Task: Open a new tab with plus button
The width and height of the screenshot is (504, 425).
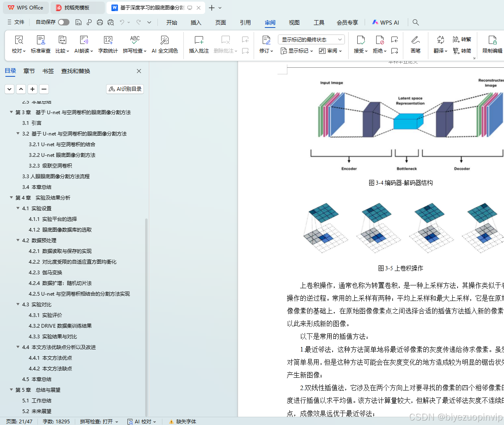Action: (211, 8)
